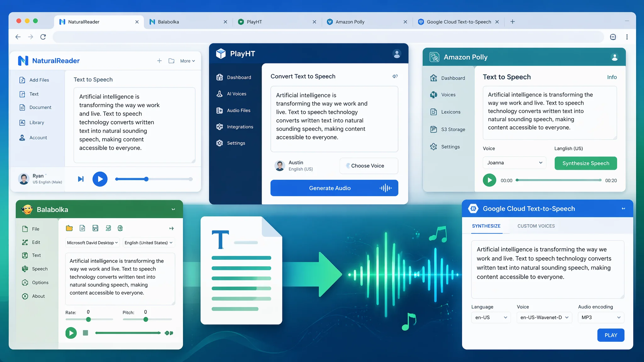Click the Generate Audio button

334,188
